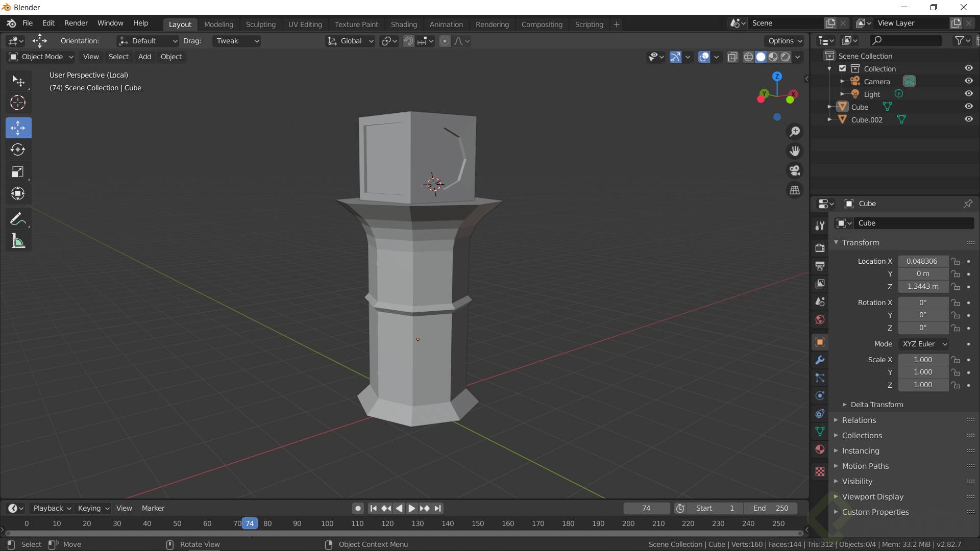Select the Measure tool

pos(18,241)
